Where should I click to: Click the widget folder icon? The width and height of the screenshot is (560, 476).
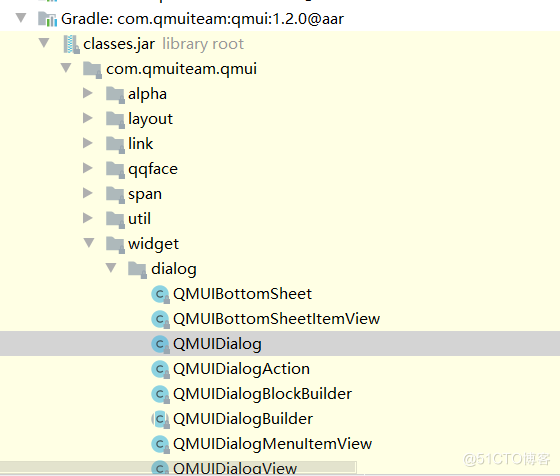(115, 245)
